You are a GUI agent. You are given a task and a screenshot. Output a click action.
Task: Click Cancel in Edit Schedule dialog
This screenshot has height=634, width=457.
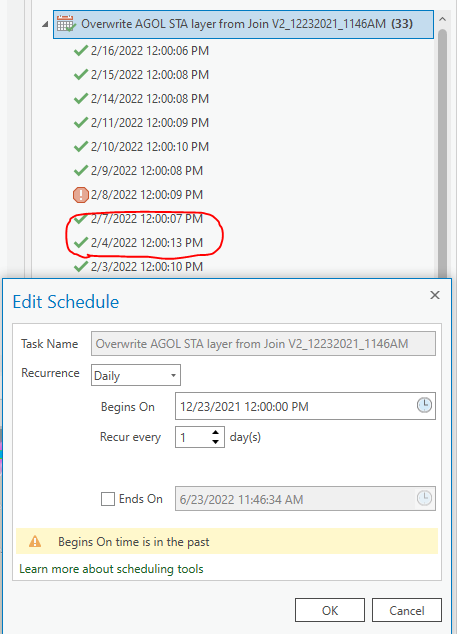[407, 610]
